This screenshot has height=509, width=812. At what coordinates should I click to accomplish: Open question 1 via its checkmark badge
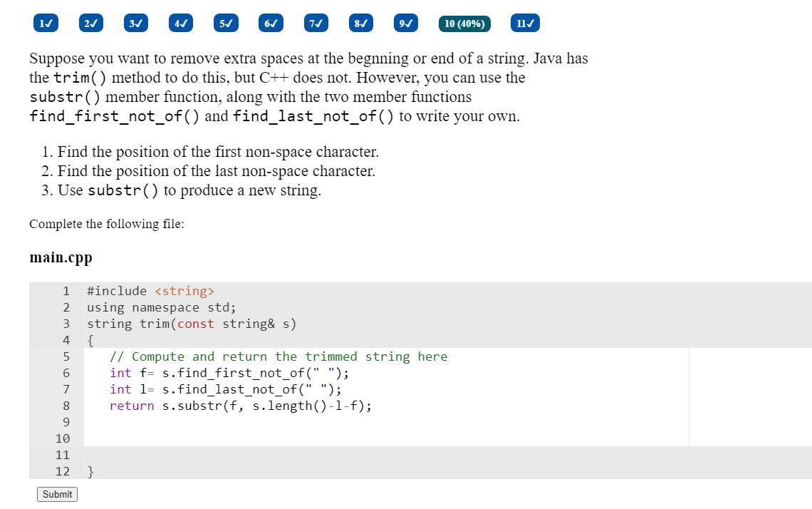pyautogui.click(x=45, y=23)
